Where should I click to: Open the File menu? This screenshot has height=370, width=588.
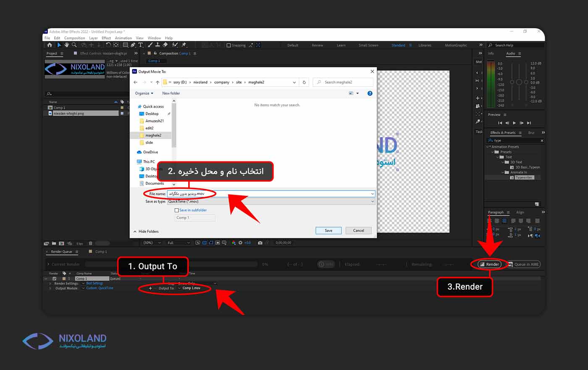pos(47,38)
